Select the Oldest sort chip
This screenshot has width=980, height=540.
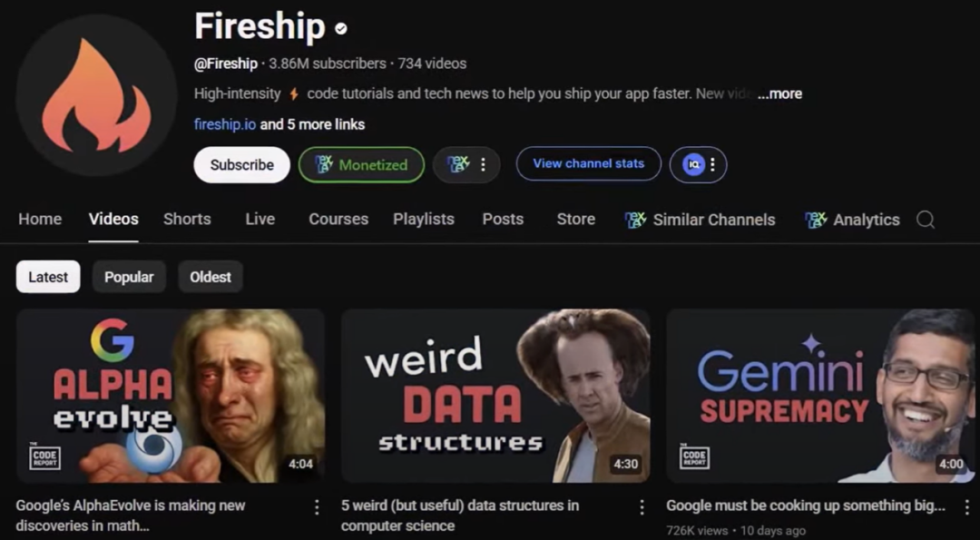(211, 277)
